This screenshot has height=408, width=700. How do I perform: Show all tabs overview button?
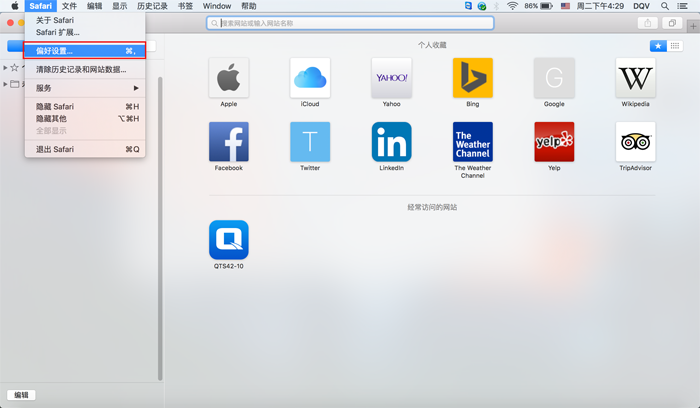[672, 23]
